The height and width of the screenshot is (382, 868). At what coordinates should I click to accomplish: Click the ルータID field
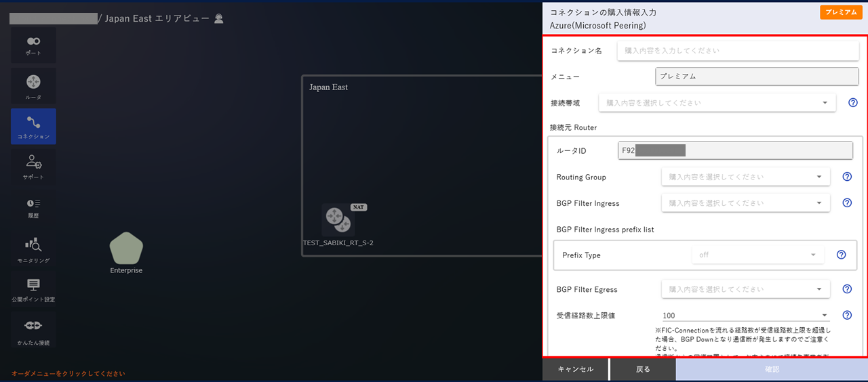pyautogui.click(x=735, y=150)
